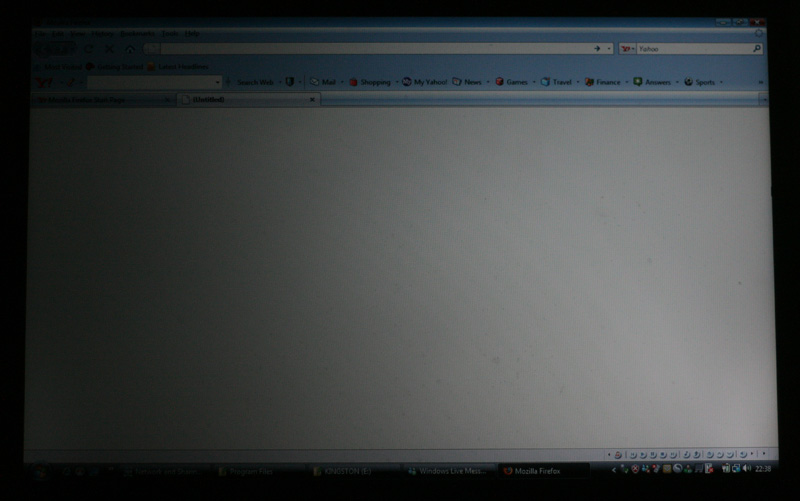
Task: Expand the Mail button dropdown arrow
Action: tap(342, 82)
